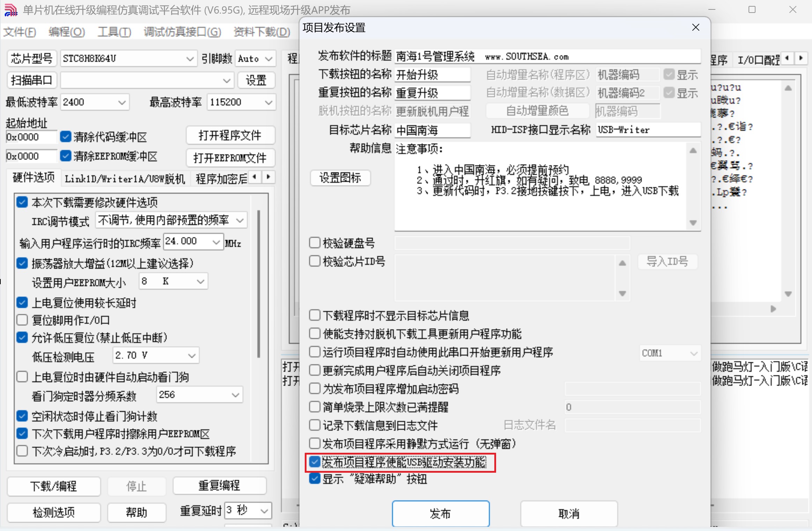
Task: Click the 设置图标 button
Action: 340,178
